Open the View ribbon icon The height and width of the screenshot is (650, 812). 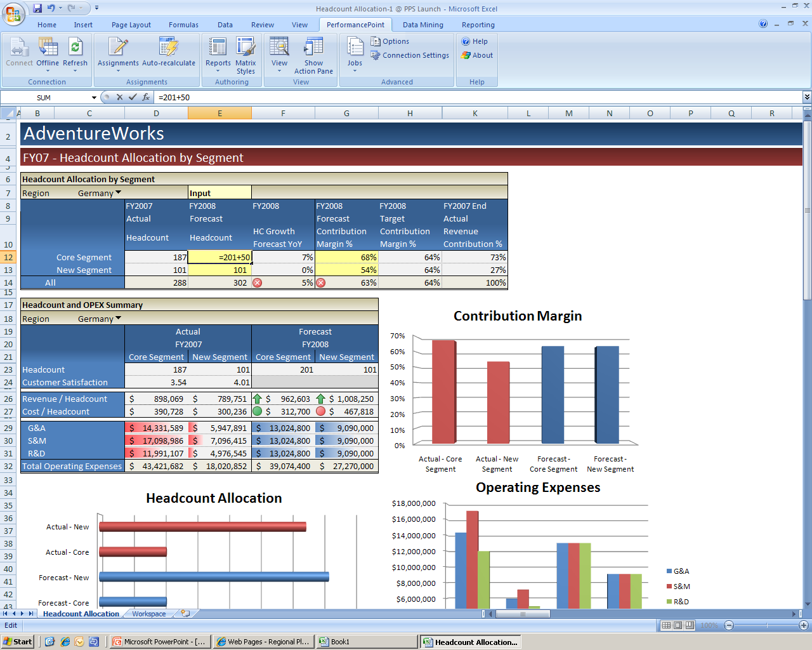click(279, 47)
